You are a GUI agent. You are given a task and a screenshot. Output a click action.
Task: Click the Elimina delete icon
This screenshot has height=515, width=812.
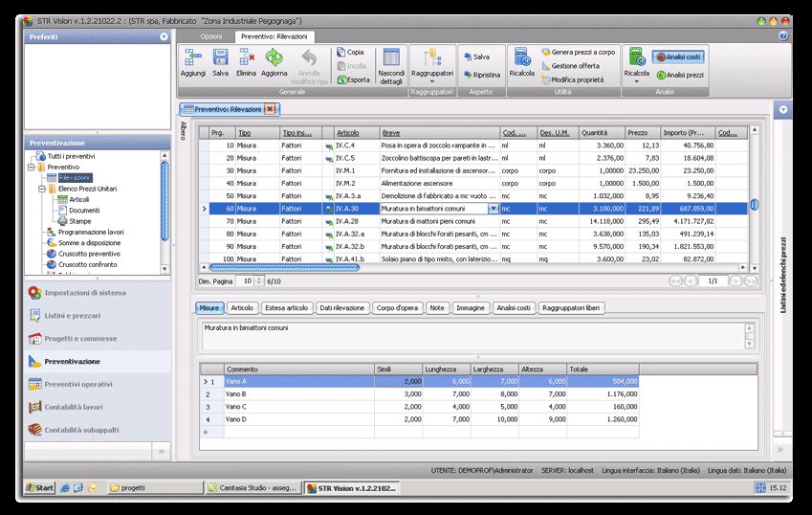tap(246, 57)
